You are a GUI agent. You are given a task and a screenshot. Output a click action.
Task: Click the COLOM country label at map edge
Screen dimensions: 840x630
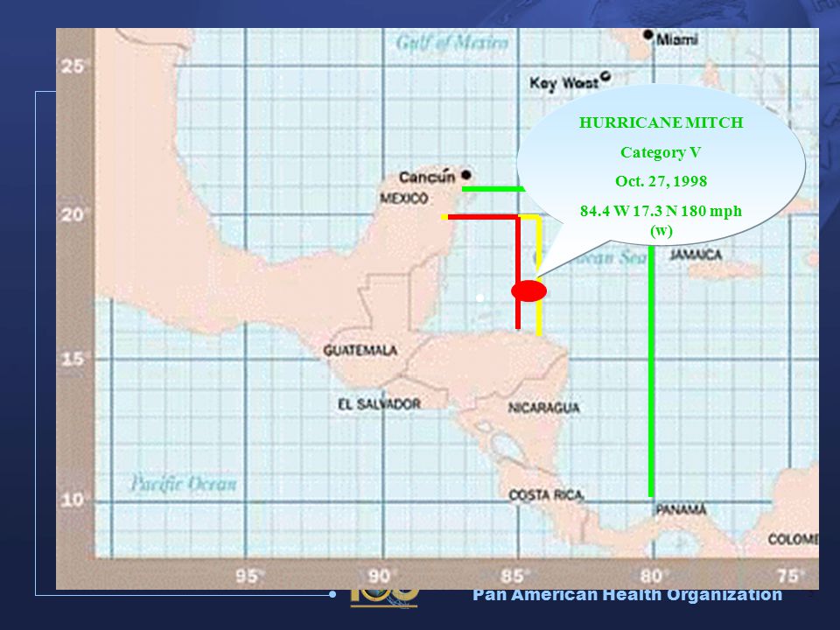(x=793, y=539)
